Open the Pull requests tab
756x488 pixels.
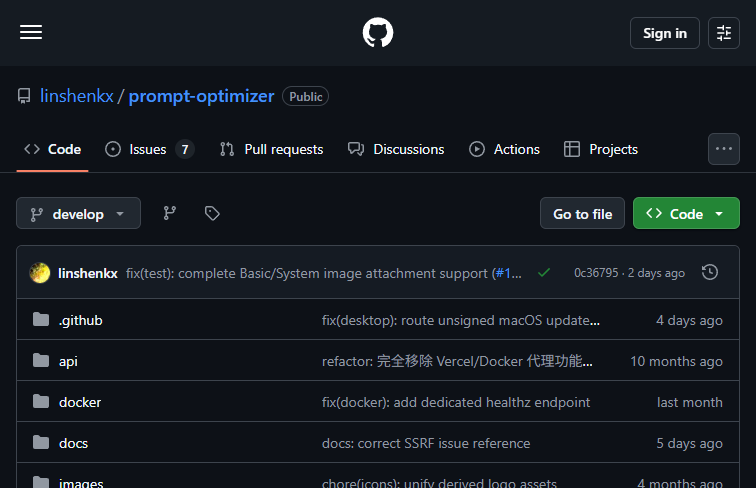pos(271,149)
